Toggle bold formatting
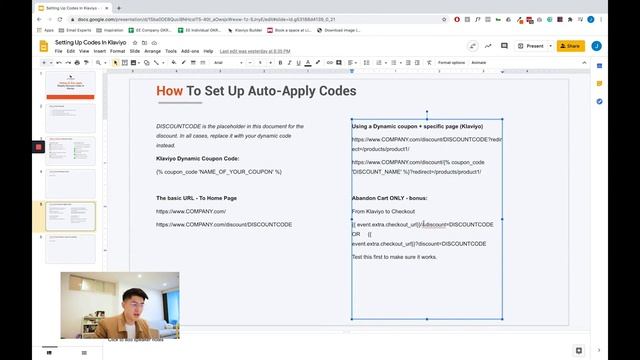The height and width of the screenshot is (360, 640). 280,62
